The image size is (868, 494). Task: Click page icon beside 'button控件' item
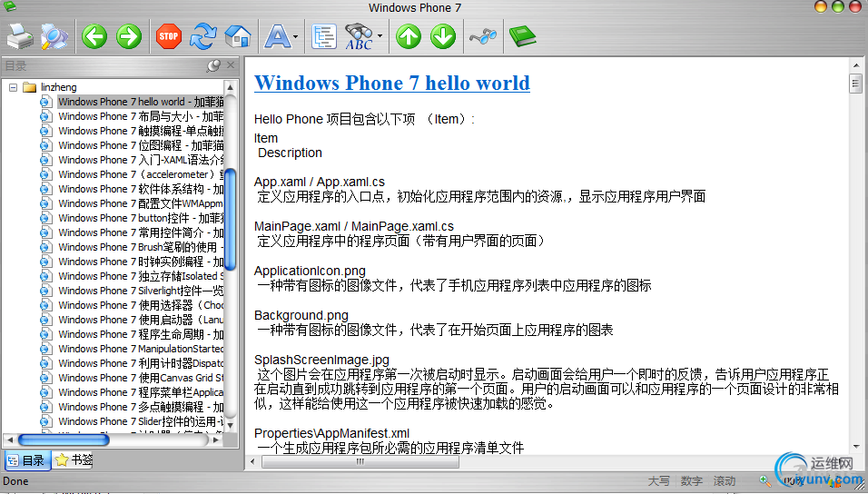[46, 218]
